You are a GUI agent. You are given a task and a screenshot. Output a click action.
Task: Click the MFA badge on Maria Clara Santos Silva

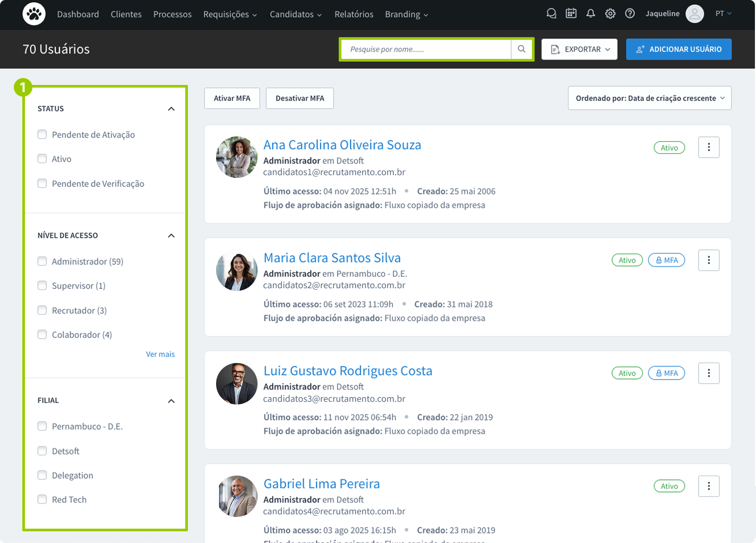(666, 260)
